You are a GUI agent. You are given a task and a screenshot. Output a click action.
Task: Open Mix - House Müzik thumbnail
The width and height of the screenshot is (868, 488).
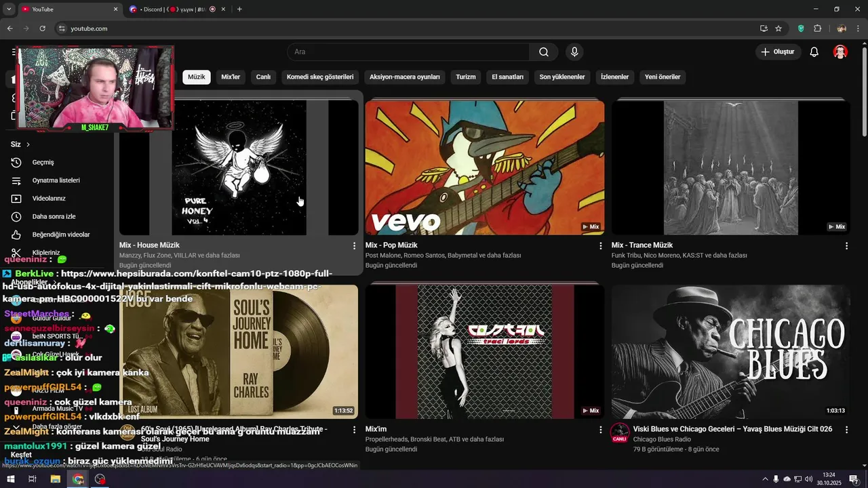pyautogui.click(x=239, y=167)
